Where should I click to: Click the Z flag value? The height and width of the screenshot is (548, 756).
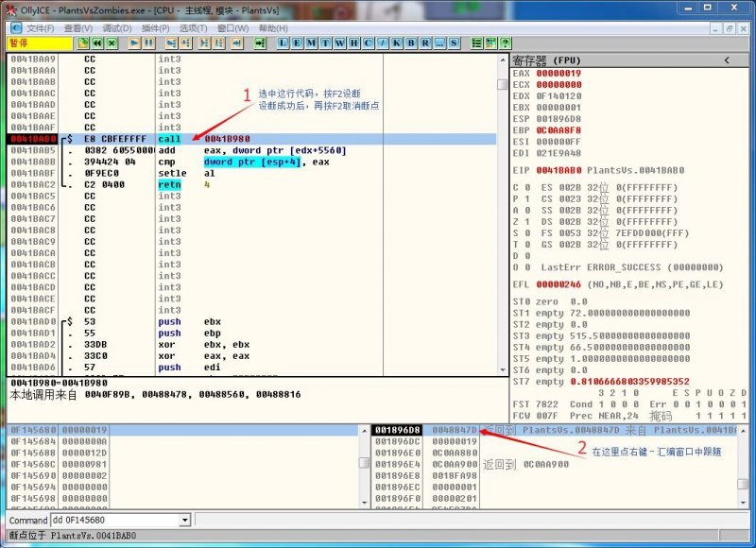(x=527, y=222)
